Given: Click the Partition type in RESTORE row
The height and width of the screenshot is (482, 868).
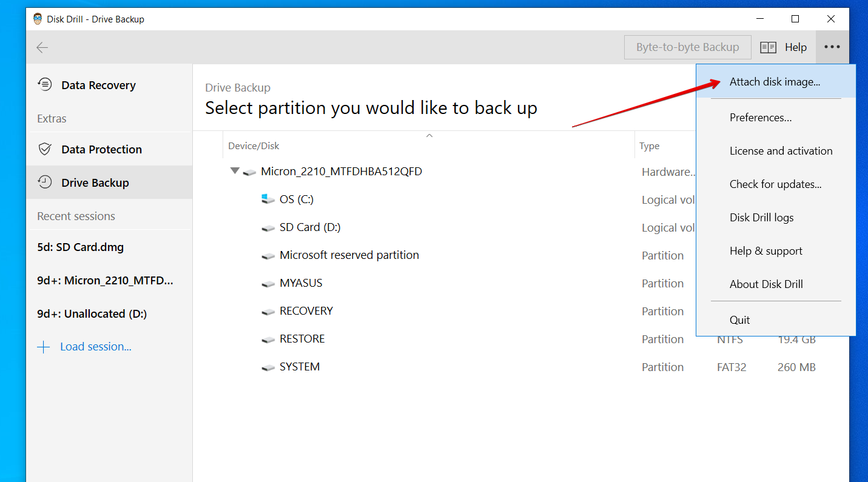Looking at the screenshot, I should click(x=662, y=340).
